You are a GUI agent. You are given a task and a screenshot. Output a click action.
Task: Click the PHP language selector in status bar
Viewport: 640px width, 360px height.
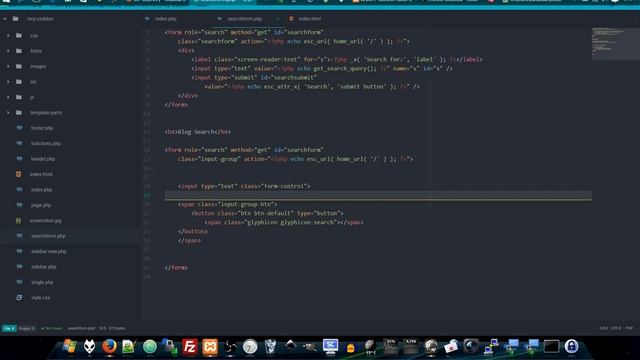pyautogui.click(x=629, y=328)
